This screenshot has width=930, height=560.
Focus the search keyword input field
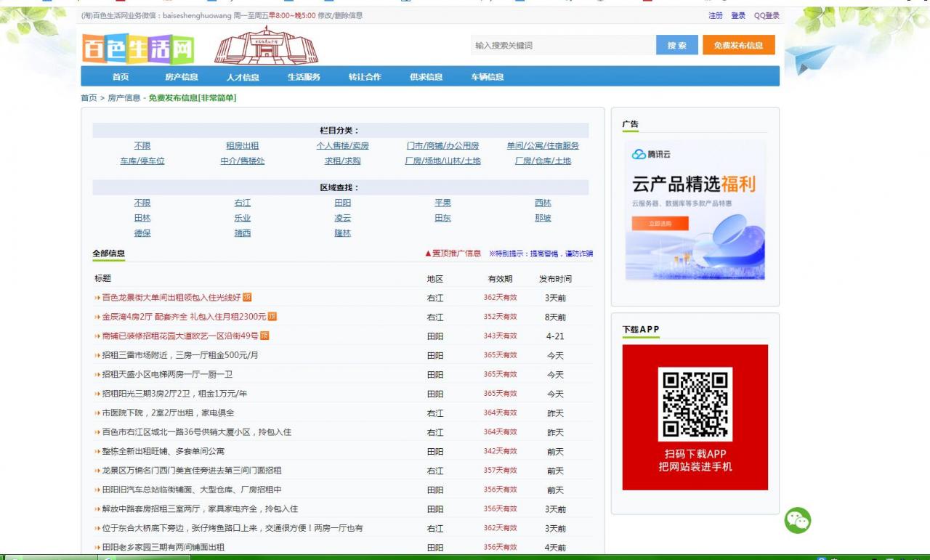pos(562,45)
